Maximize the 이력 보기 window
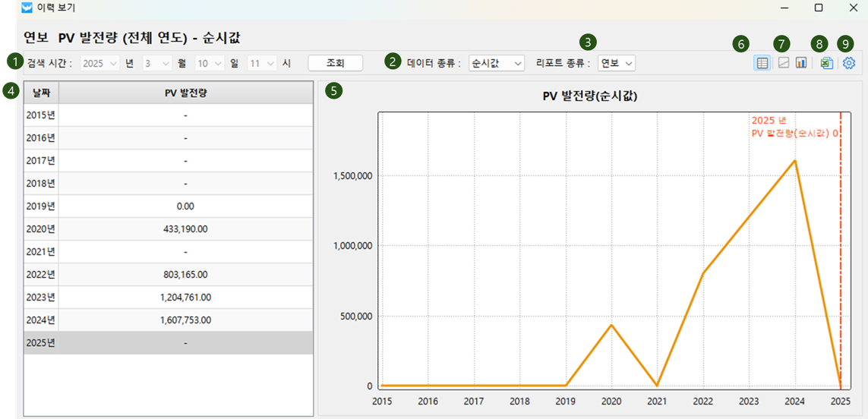Screen dimensions: 868x419 pos(819,8)
